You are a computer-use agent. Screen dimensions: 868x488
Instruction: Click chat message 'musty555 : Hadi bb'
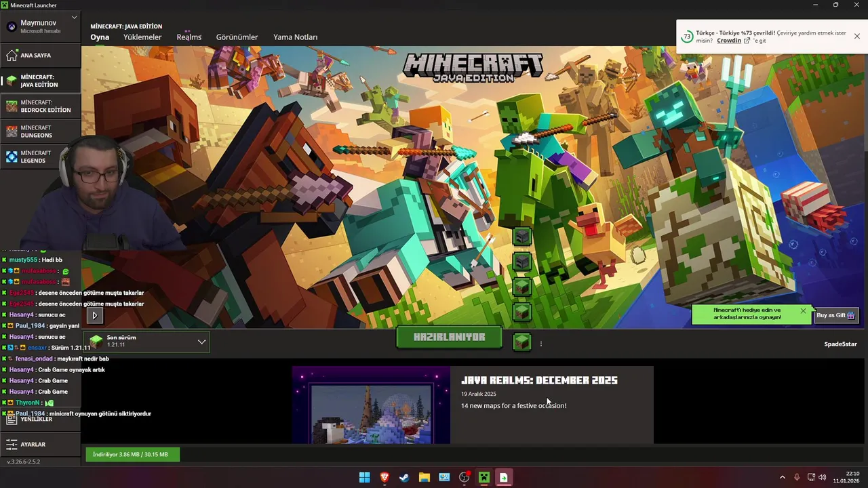pyautogui.click(x=32, y=260)
